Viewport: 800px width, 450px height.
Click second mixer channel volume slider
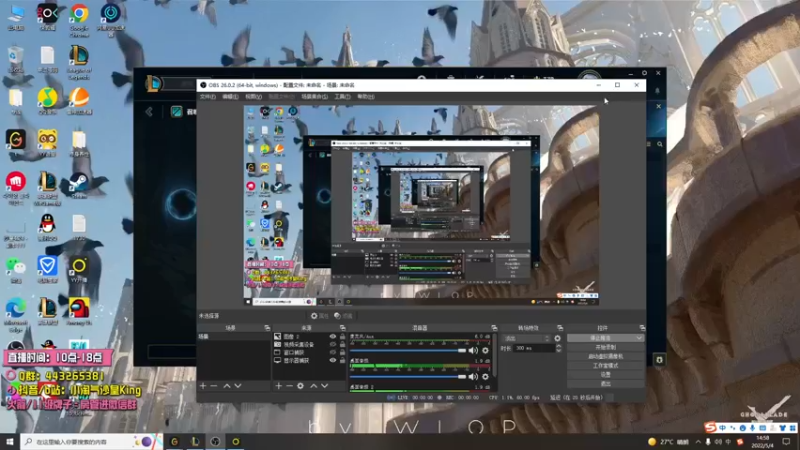pos(408,377)
